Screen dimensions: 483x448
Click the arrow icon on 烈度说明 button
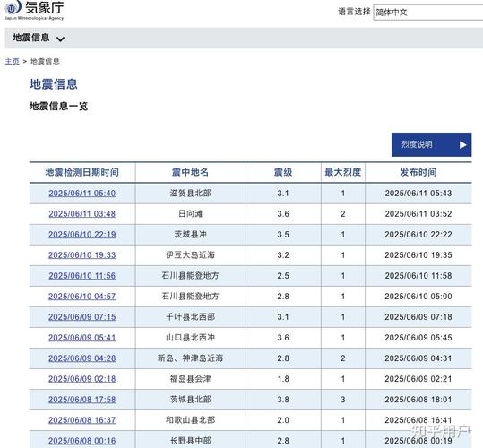pos(462,145)
